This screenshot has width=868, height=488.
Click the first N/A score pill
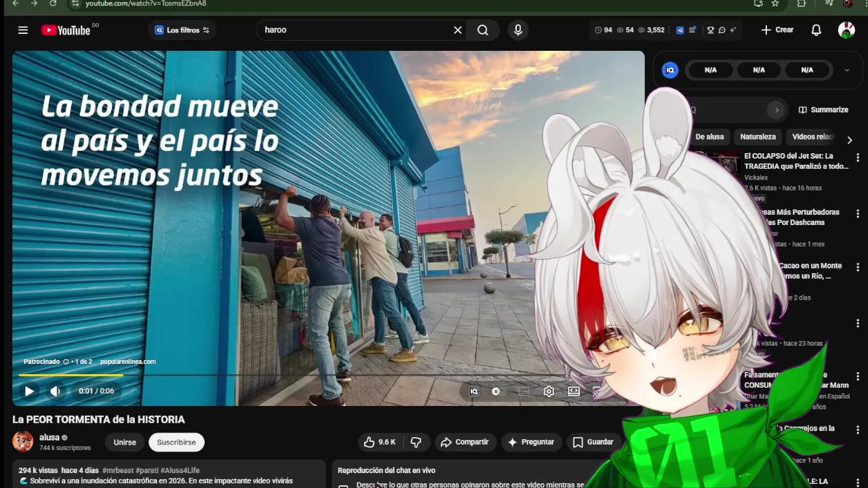click(x=711, y=70)
